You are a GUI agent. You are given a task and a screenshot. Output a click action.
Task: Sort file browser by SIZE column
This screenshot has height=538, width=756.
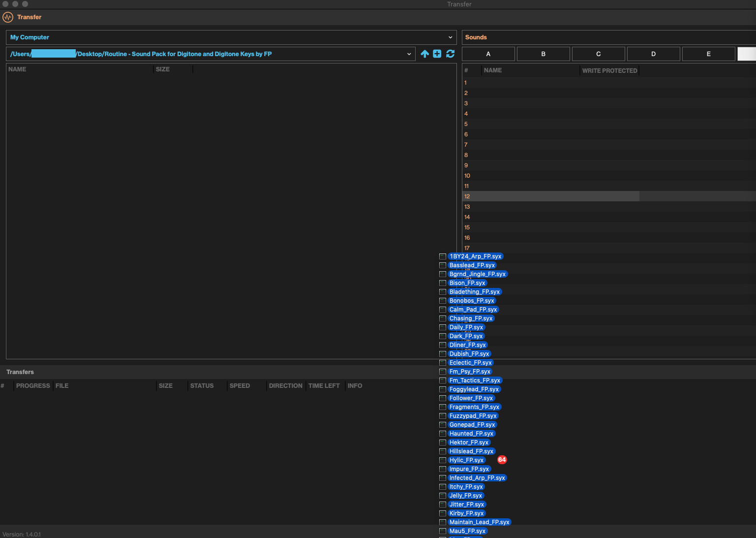pyautogui.click(x=163, y=69)
